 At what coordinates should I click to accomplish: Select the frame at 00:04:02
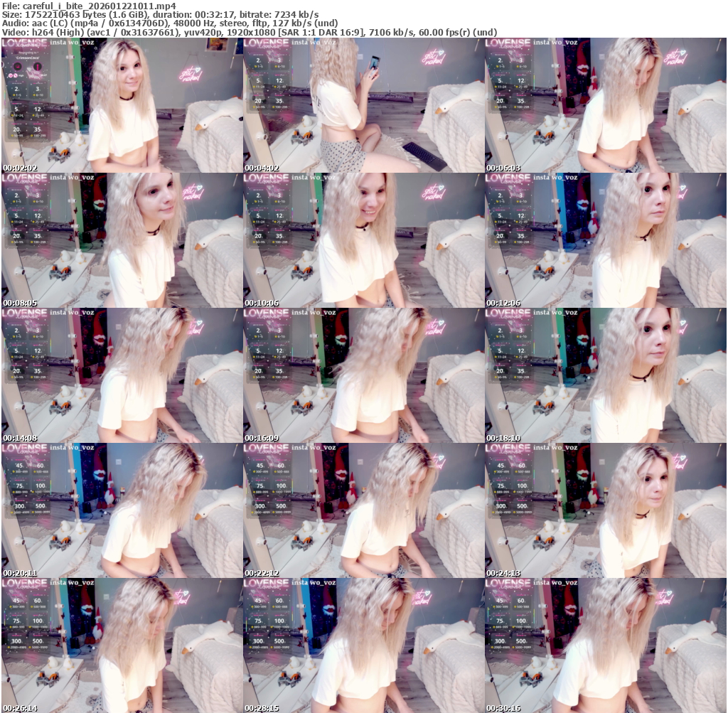tap(363, 105)
